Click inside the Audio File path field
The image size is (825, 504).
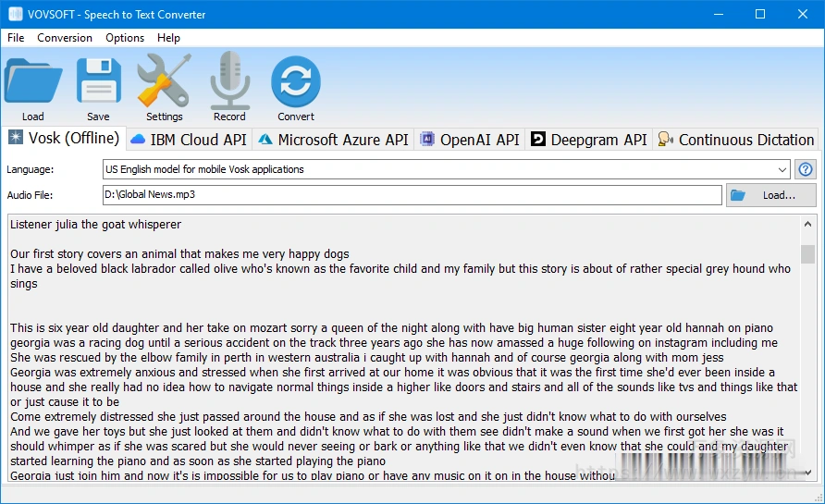[x=412, y=195]
